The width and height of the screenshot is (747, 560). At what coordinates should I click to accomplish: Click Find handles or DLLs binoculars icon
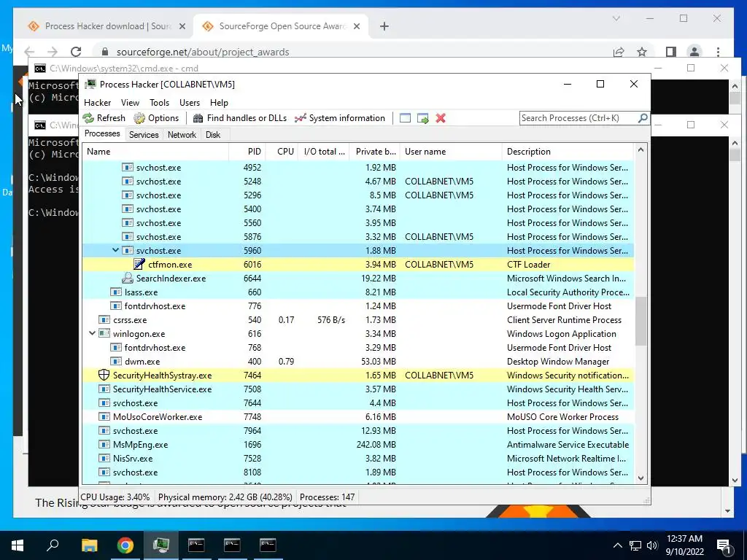(x=198, y=118)
